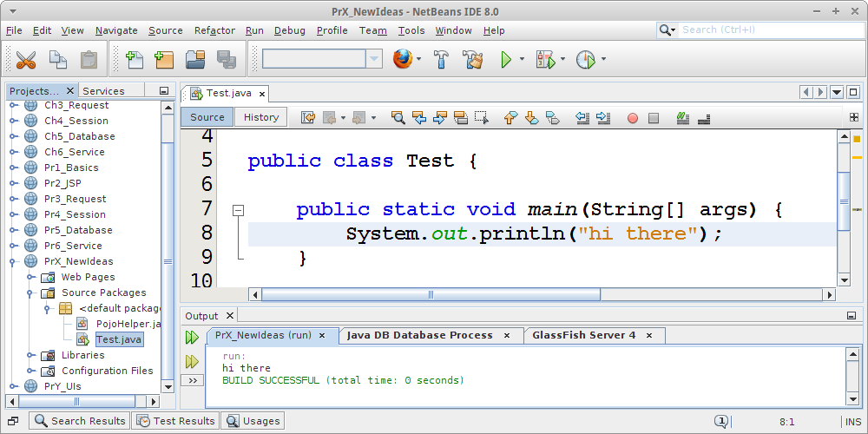Open dropdown arrow beside Debug Project
868x434 pixels.
point(563,59)
